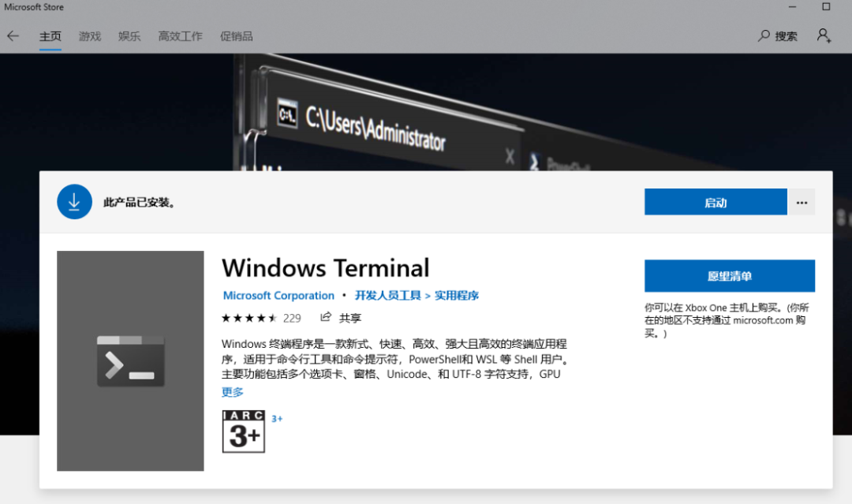The image size is (852, 504).
Task: Click the blue installed download badge
Action: (x=74, y=201)
